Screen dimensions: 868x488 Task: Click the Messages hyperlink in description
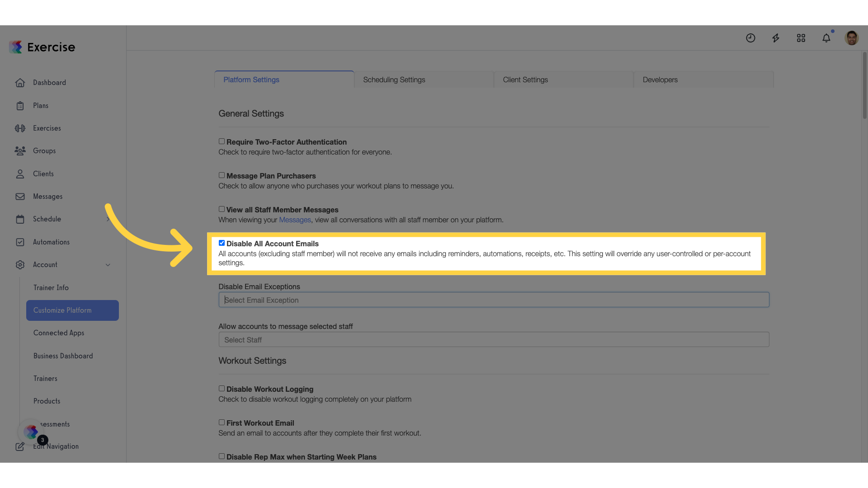(295, 219)
